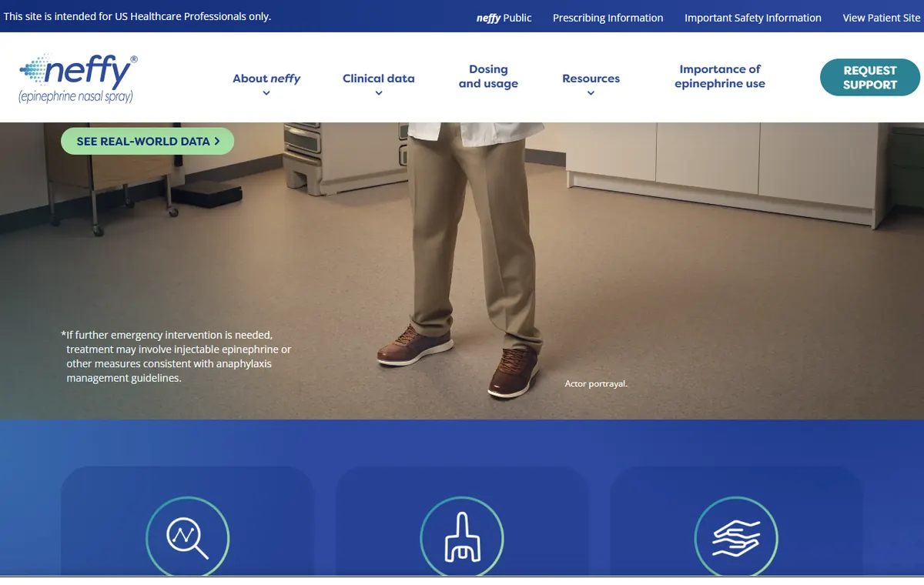
Task: Open Importance of epinephrine use page
Action: pos(720,77)
